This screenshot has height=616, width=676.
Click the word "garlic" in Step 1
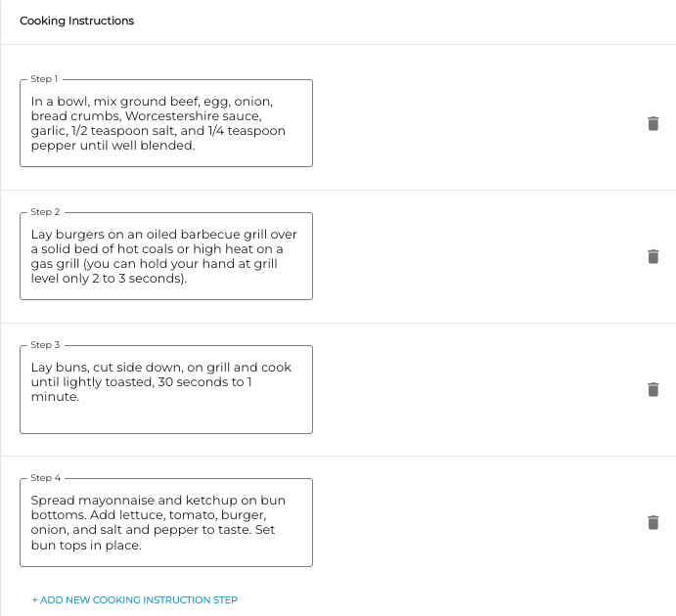(x=50, y=130)
